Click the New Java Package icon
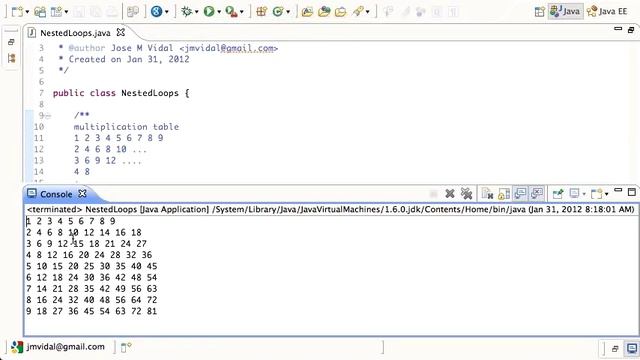 point(261,11)
